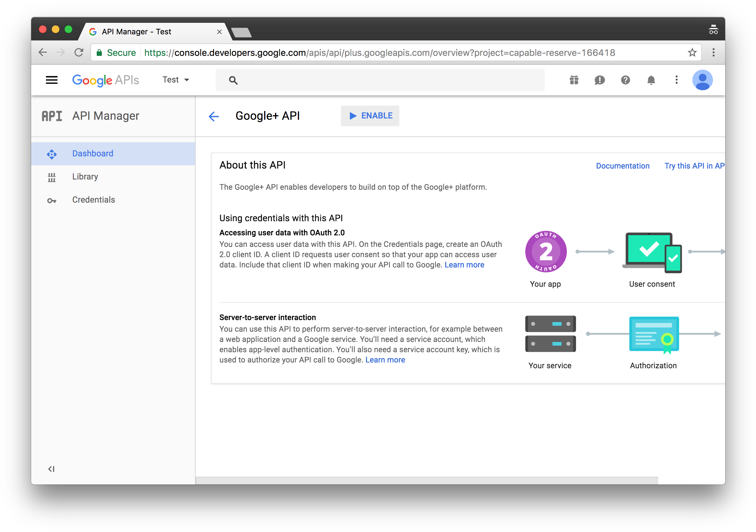Click the Your service server illustration

(x=550, y=334)
